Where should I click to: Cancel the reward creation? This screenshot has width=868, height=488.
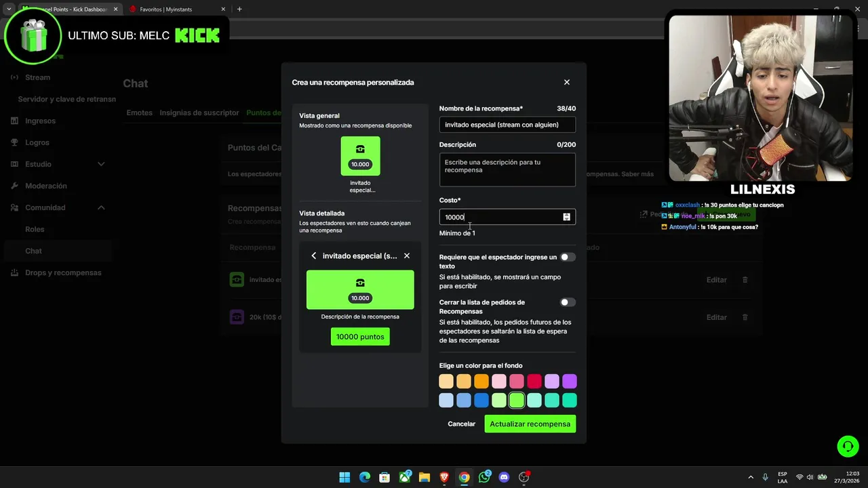pyautogui.click(x=462, y=424)
